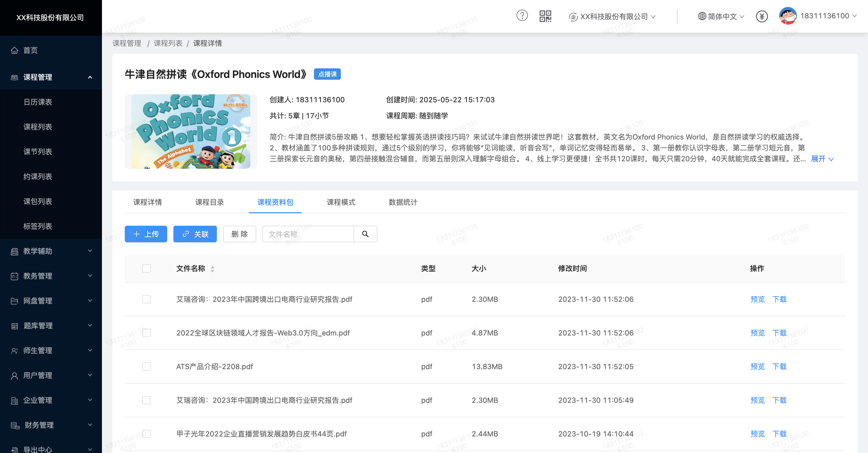Click the 上传 upload button
The height and width of the screenshot is (453, 868).
(x=145, y=233)
